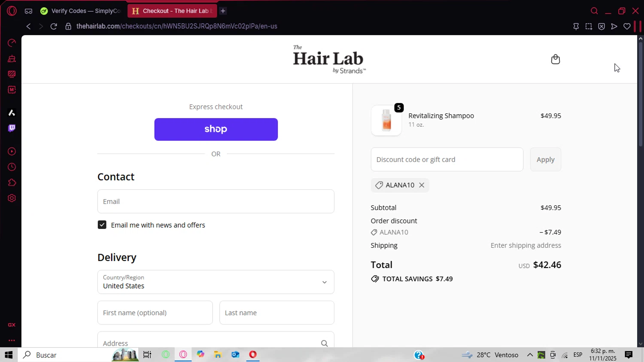This screenshot has height=362, width=644.
Task: Click the snapshot capture icon
Action: point(589,27)
